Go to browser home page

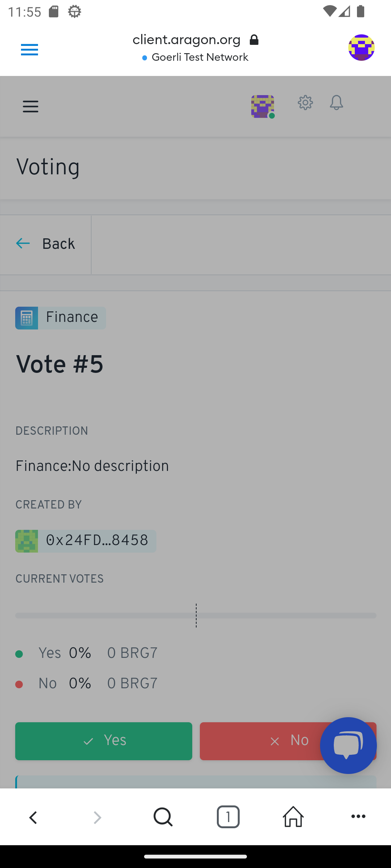[x=293, y=817]
